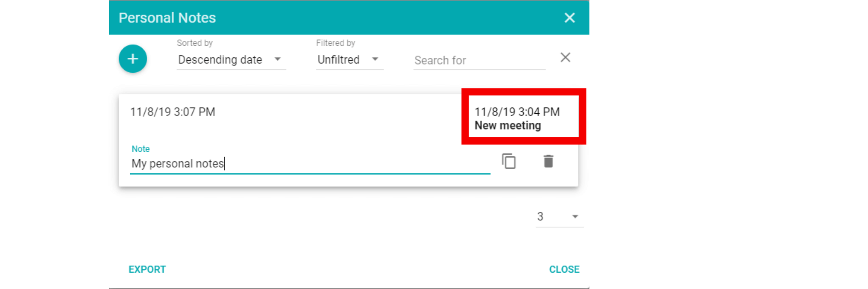Open the Descending date sort dropdown

click(231, 60)
